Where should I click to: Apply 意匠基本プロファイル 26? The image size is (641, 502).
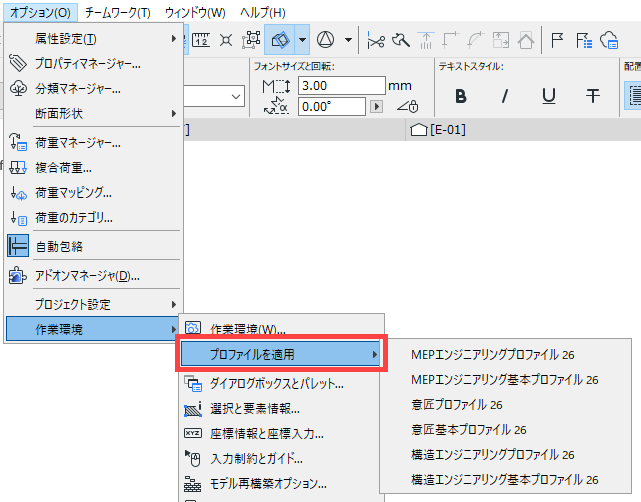(506, 430)
